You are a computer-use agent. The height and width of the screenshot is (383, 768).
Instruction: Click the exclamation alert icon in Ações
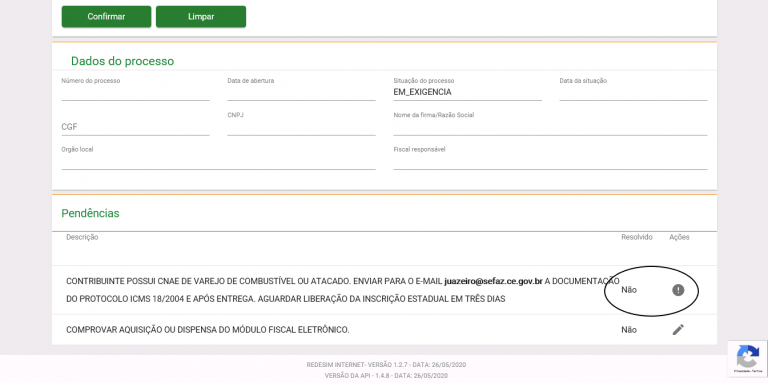[x=678, y=290]
